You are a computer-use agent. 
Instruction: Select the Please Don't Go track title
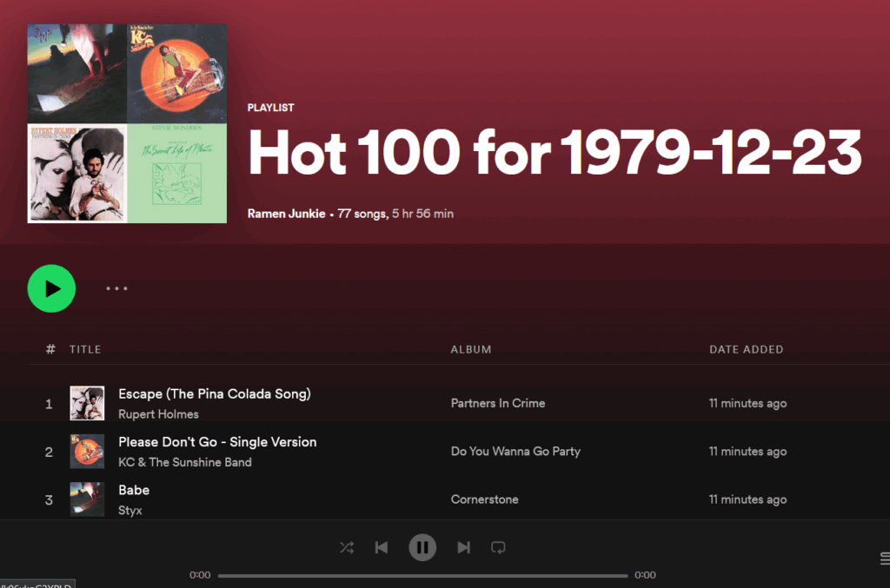217,442
